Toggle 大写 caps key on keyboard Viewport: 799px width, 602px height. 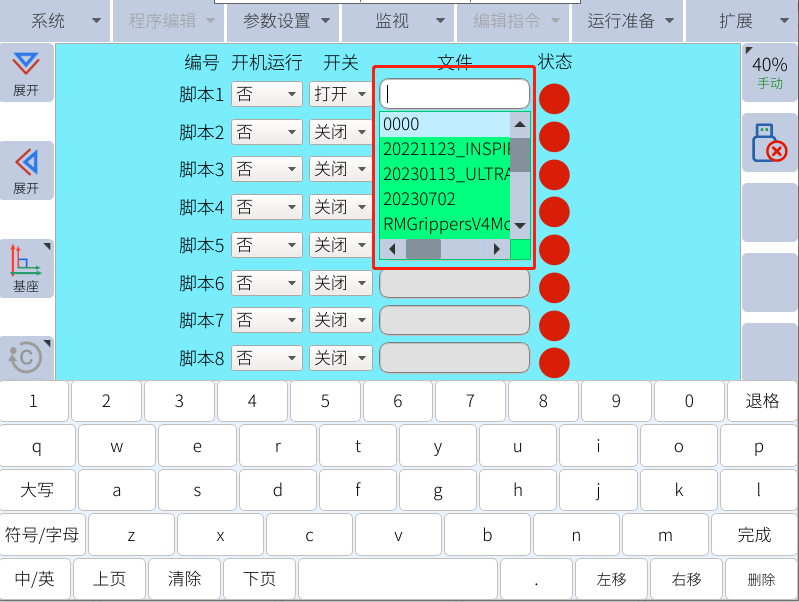click(x=37, y=490)
